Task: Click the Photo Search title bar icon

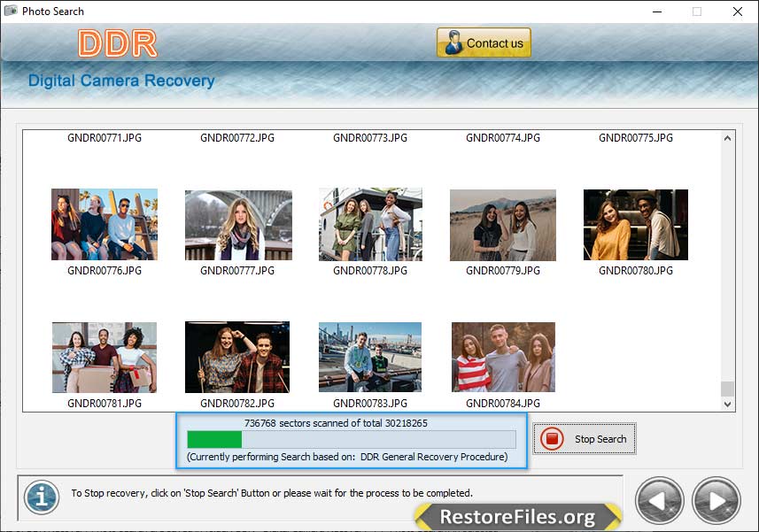Action: click(x=11, y=12)
